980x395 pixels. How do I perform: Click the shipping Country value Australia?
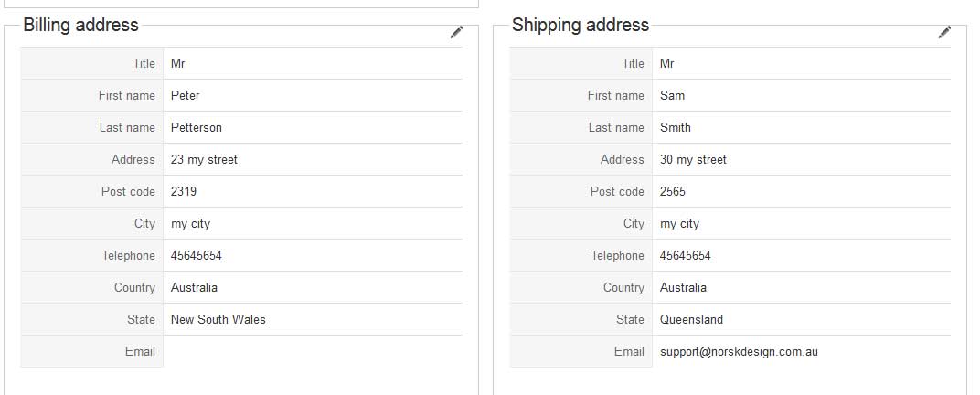click(683, 288)
